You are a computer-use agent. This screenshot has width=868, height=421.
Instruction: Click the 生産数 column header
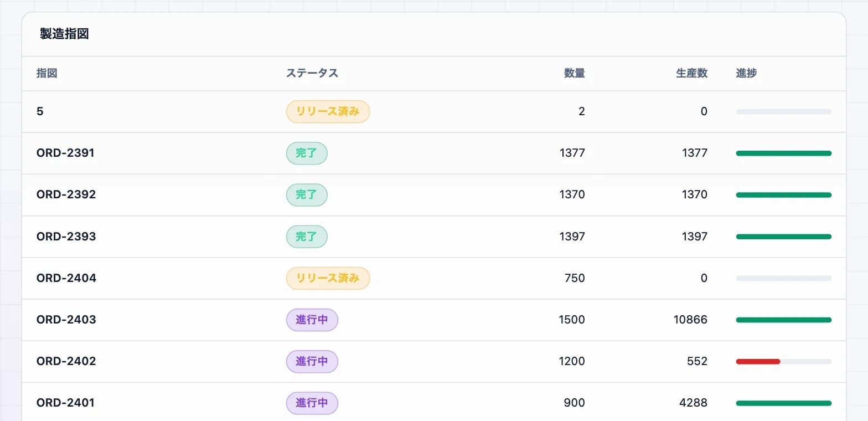pos(692,73)
